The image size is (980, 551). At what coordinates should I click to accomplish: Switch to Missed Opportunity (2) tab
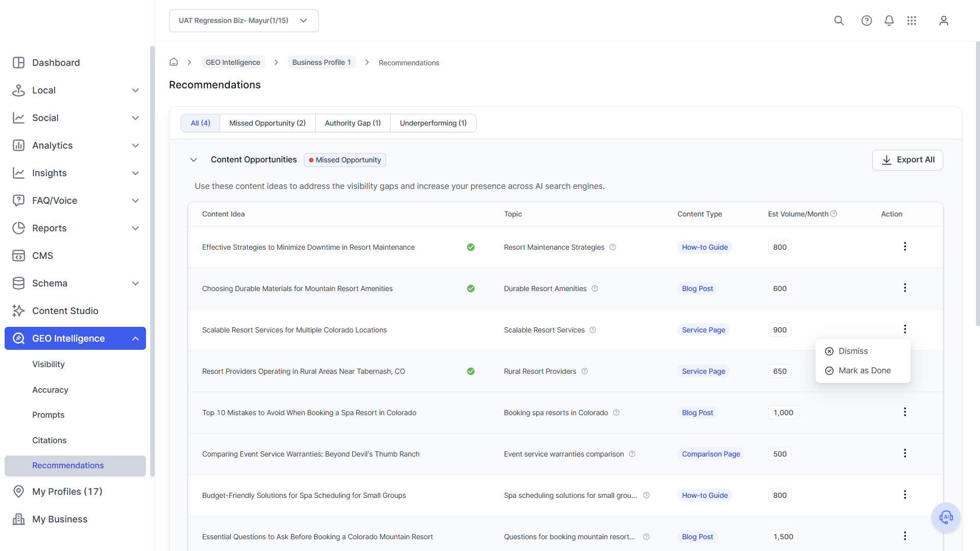[267, 123]
